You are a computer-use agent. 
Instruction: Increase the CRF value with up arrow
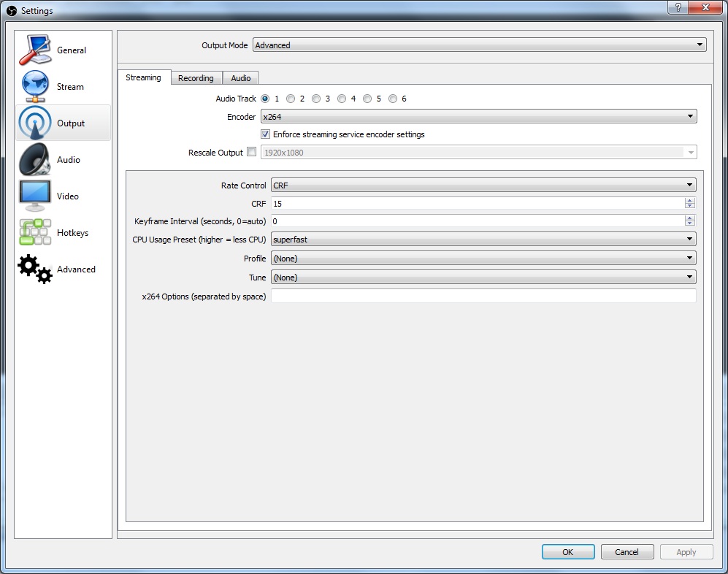pos(690,201)
